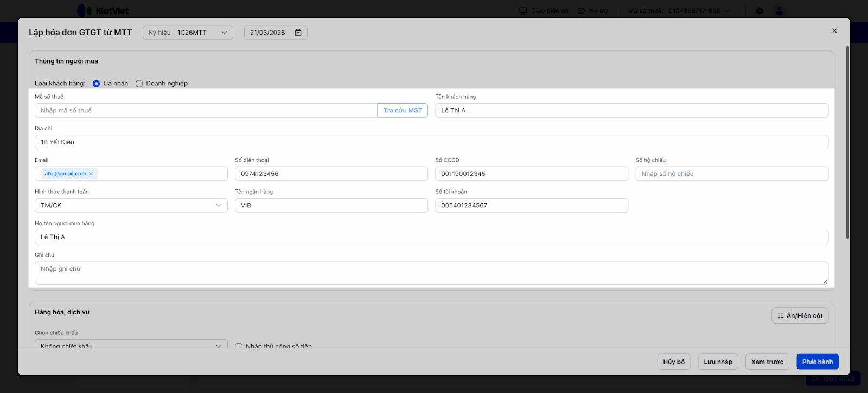The width and height of the screenshot is (868, 393).
Task: Edit the Số CCCD field
Action: pos(532,174)
